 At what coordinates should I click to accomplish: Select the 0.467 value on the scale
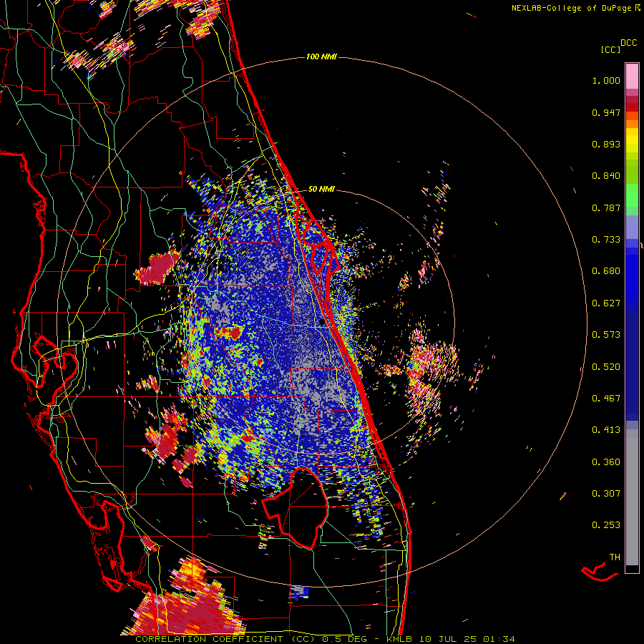coord(606,399)
